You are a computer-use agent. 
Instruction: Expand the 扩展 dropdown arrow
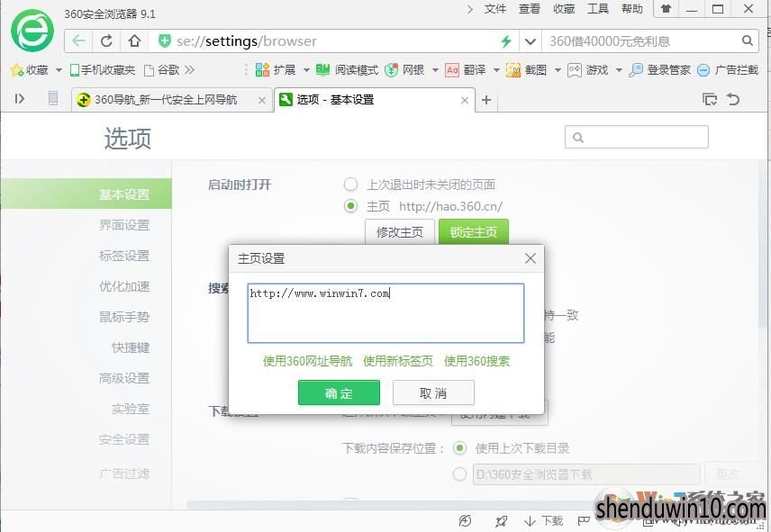click(306, 70)
